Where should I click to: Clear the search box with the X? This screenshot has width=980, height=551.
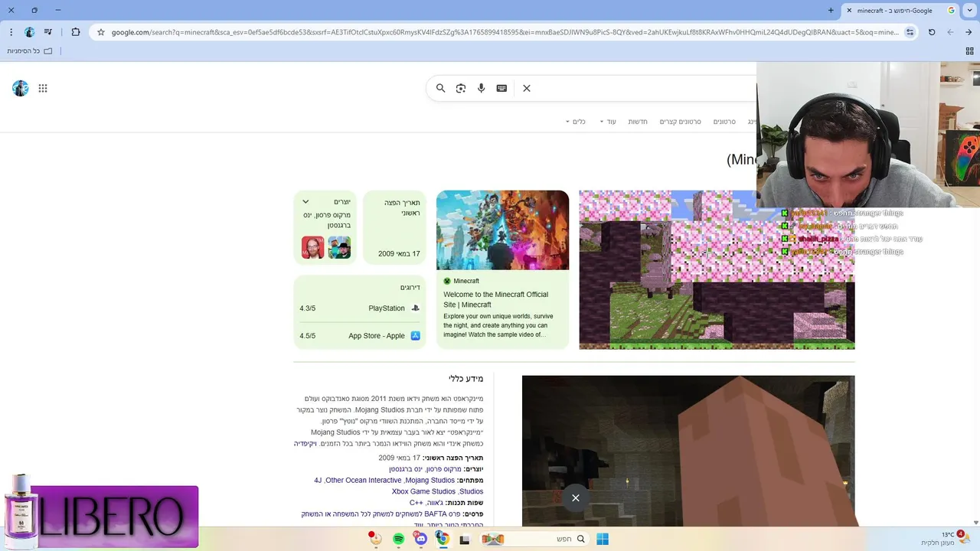(x=527, y=88)
